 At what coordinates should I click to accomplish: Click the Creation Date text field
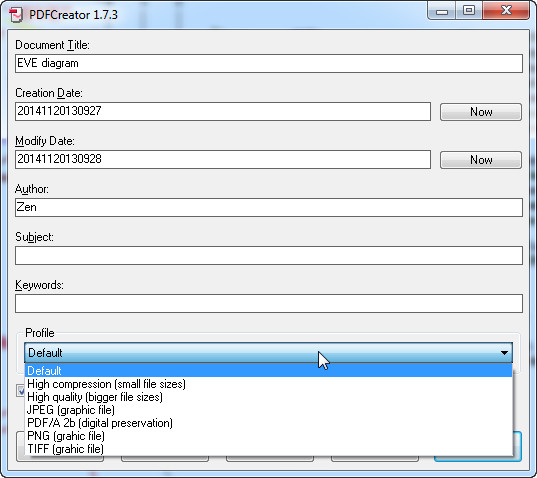tap(223, 111)
